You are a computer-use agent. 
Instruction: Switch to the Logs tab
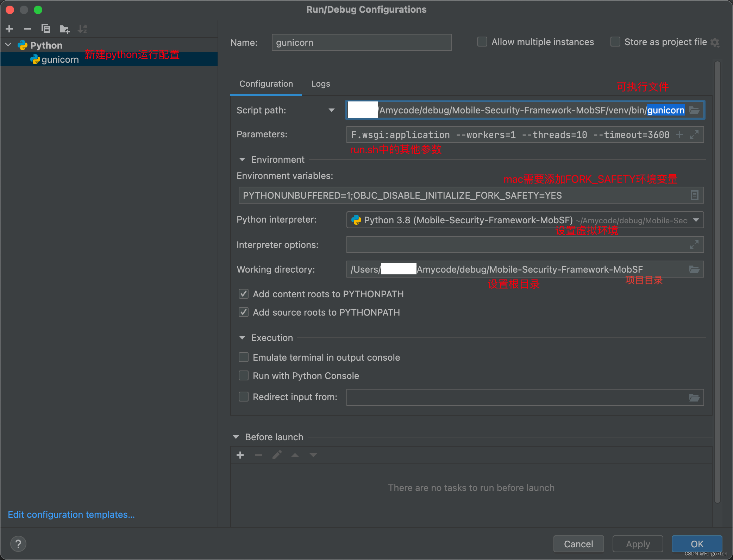[x=321, y=84]
